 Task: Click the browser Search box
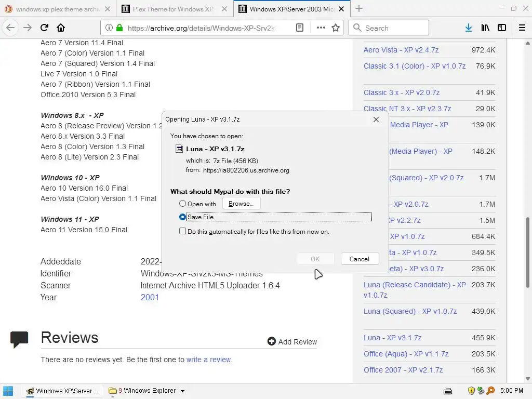(389, 28)
